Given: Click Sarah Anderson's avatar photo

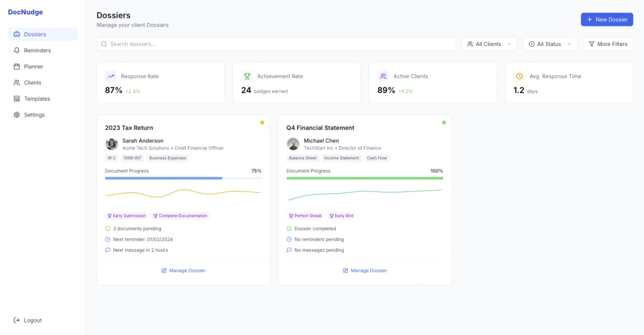Looking at the screenshot, I should [x=111, y=144].
